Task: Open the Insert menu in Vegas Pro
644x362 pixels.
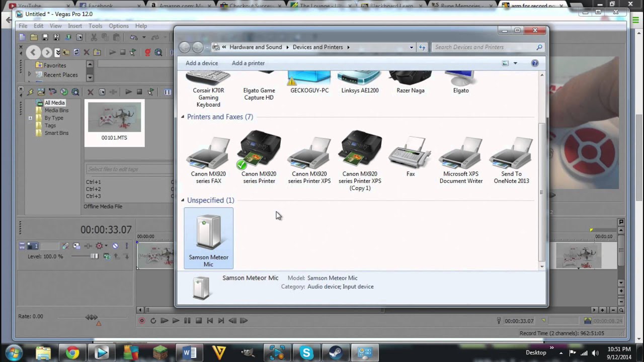Action: click(x=75, y=26)
